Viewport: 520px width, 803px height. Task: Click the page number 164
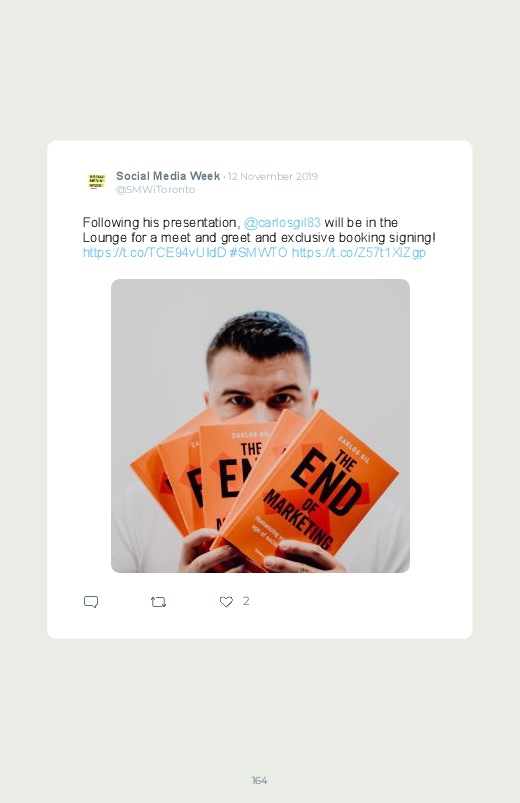click(x=260, y=780)
